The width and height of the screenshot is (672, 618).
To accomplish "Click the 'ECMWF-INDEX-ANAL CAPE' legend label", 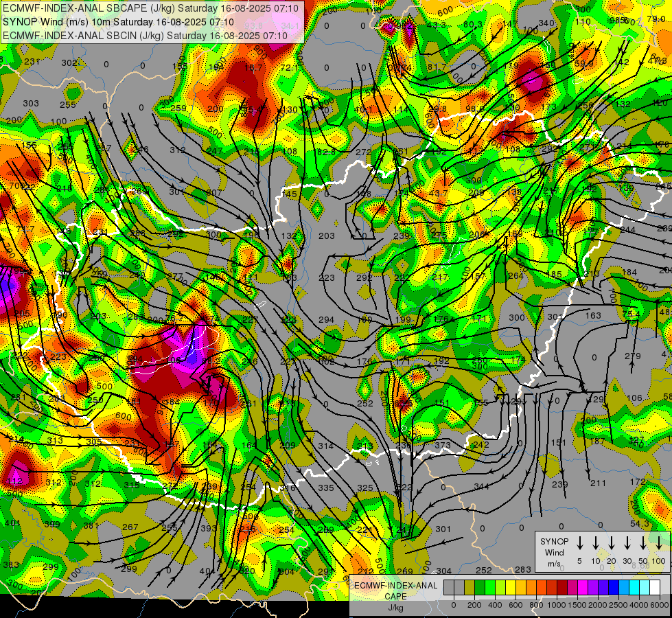I will pyautogui.click(x=395, y=591).
